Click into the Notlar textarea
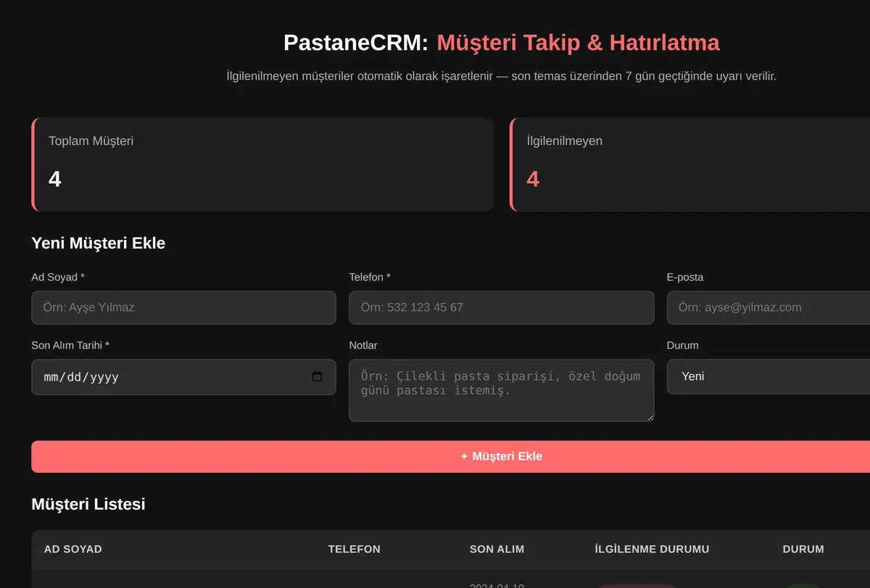Screen dimensions: 870x588 pos(502,390)
